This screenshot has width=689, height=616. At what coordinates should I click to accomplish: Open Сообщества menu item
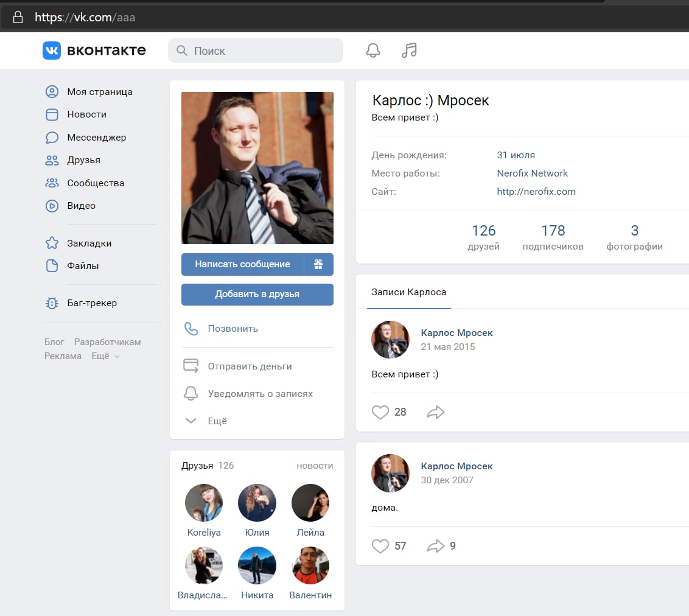tap(96, 183)
